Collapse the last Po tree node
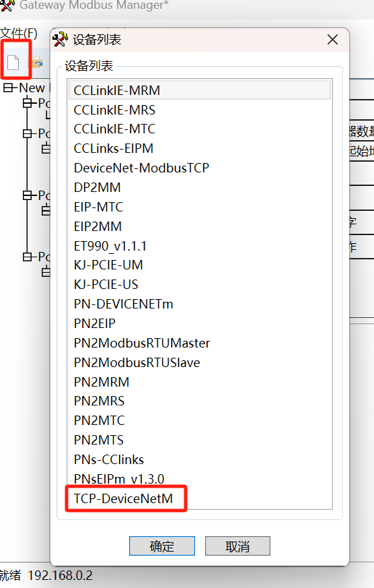 coord(28,257)
